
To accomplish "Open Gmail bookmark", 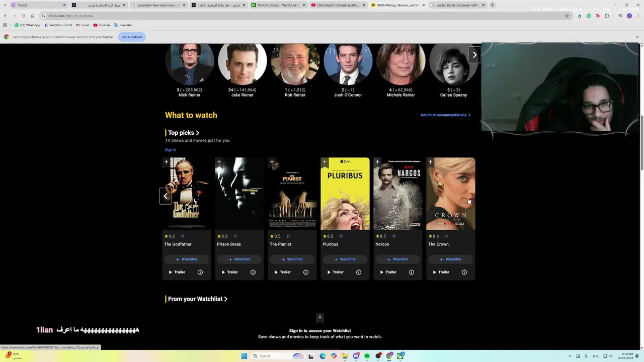I will tap(83, 25).
